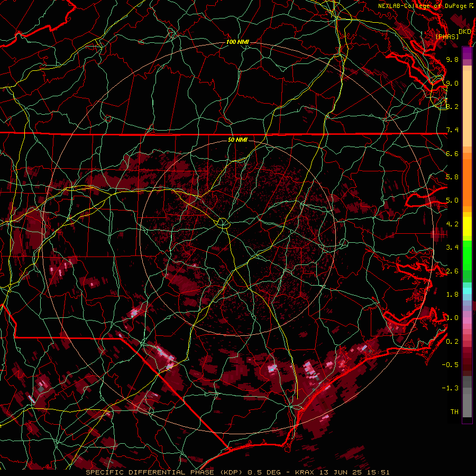Click the radar site circle at map center
This screenshot has height=476, width=476.
223,223
